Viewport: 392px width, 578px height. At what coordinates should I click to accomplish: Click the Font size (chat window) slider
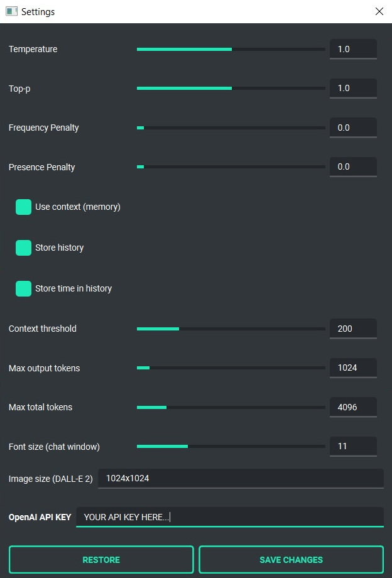(x=231, y=447)
